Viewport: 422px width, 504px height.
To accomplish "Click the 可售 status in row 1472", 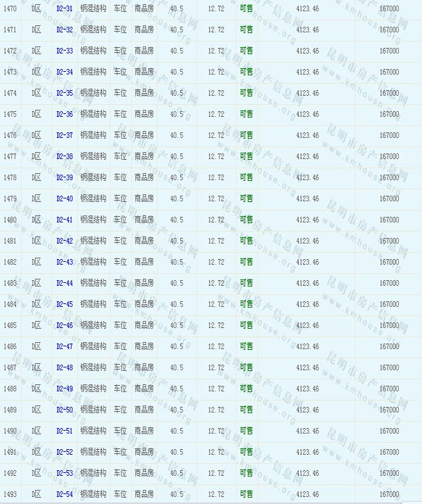I will click(x=246, y=51).
